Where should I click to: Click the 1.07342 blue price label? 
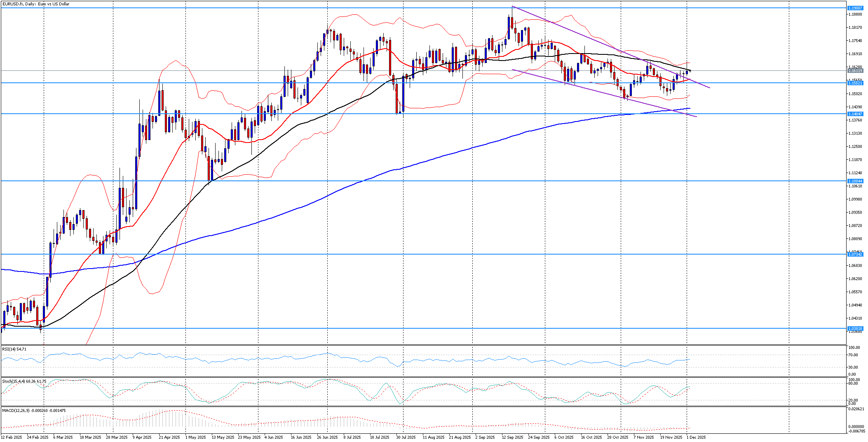point(854,255)
